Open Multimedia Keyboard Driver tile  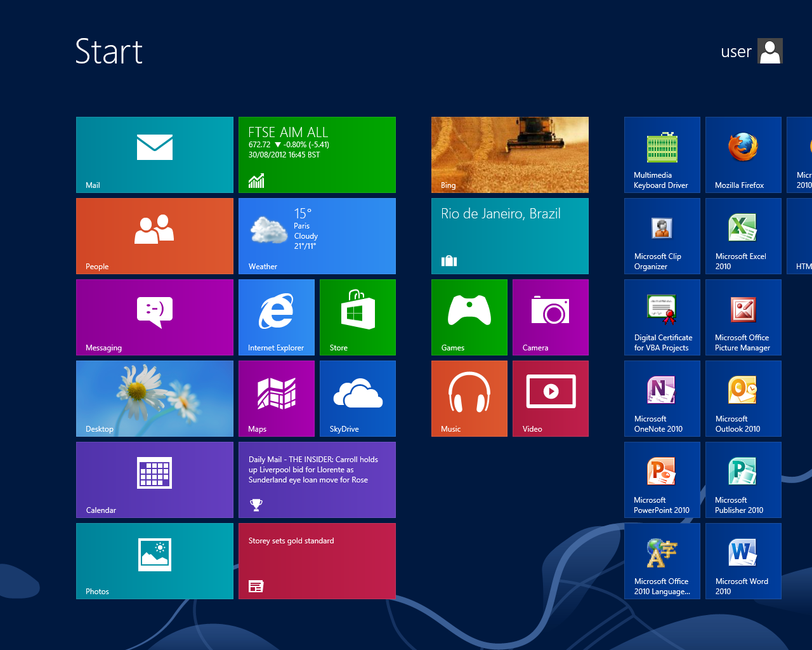pyautogui.click(x=662, y=155)
